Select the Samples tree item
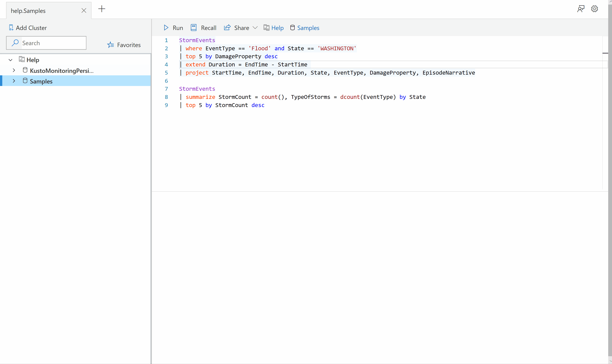Screen dimensions: 612x364 click(x=41, y=81)
